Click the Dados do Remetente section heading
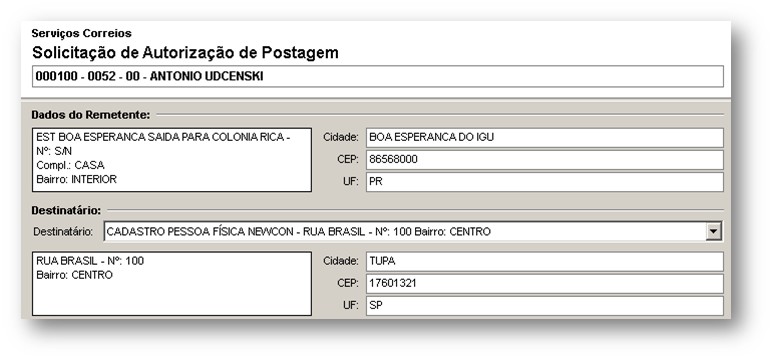Screen dimensions: 773x361 click(91, 115)
